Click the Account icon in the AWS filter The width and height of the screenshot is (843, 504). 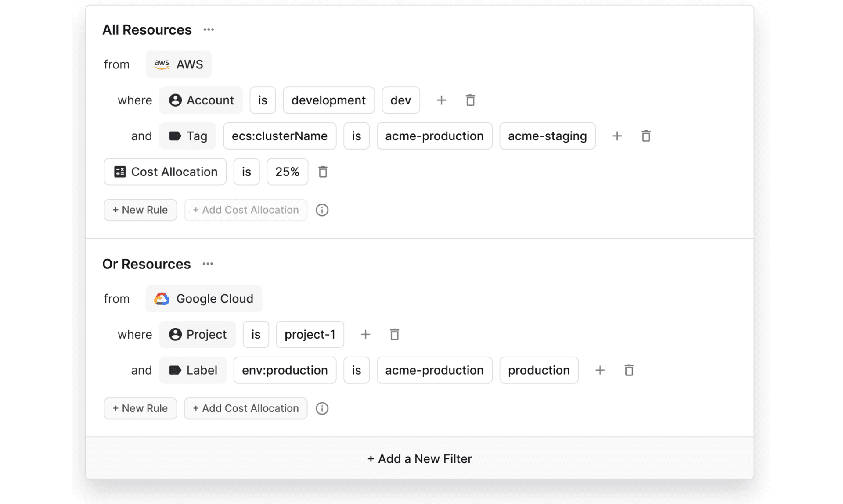pyautogui.click(x=175, y=100)
